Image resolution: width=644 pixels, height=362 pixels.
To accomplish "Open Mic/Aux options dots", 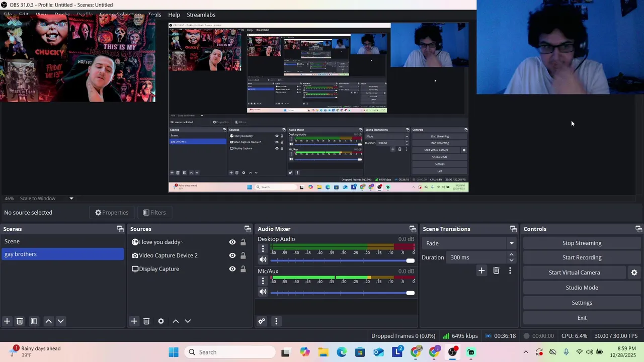I will click(263, 281).
